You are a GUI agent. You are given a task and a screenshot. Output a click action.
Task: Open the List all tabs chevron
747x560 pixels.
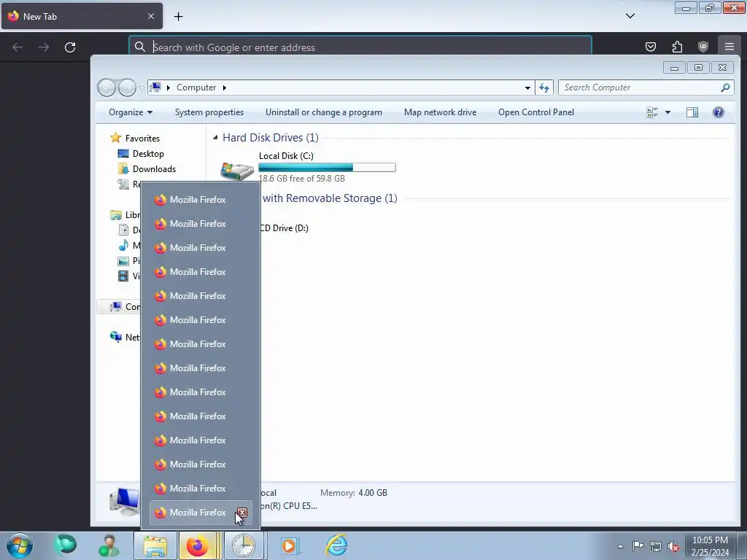630,16
